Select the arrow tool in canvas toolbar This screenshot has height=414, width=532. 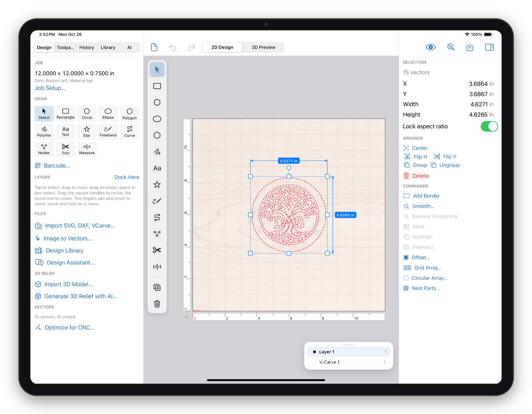click(x=157, y=69)
